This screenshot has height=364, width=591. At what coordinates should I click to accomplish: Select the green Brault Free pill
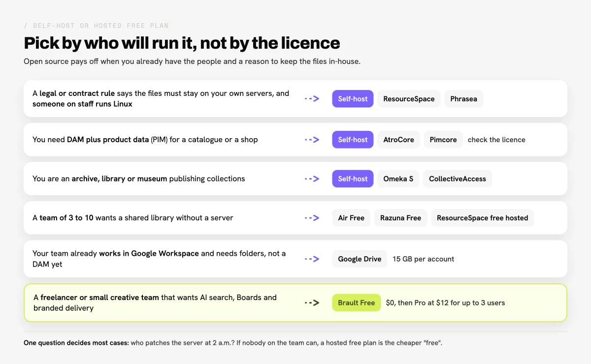point(356,303)
